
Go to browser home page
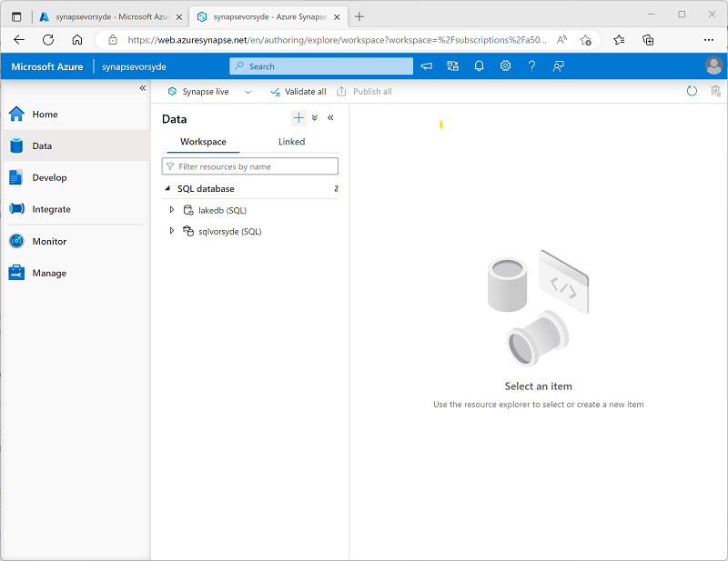point(77,40)
